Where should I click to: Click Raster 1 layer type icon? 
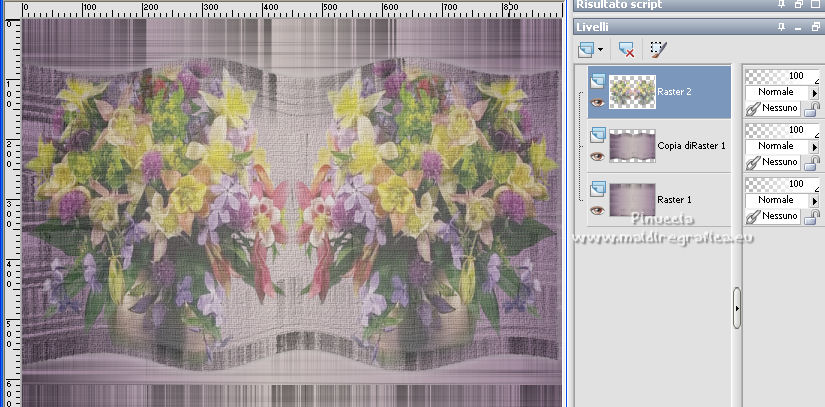(x=598, y=189)
